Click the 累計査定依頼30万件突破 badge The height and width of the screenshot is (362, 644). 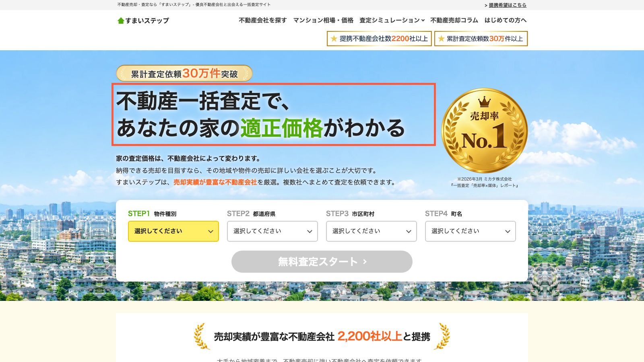(x=184, y=74)
